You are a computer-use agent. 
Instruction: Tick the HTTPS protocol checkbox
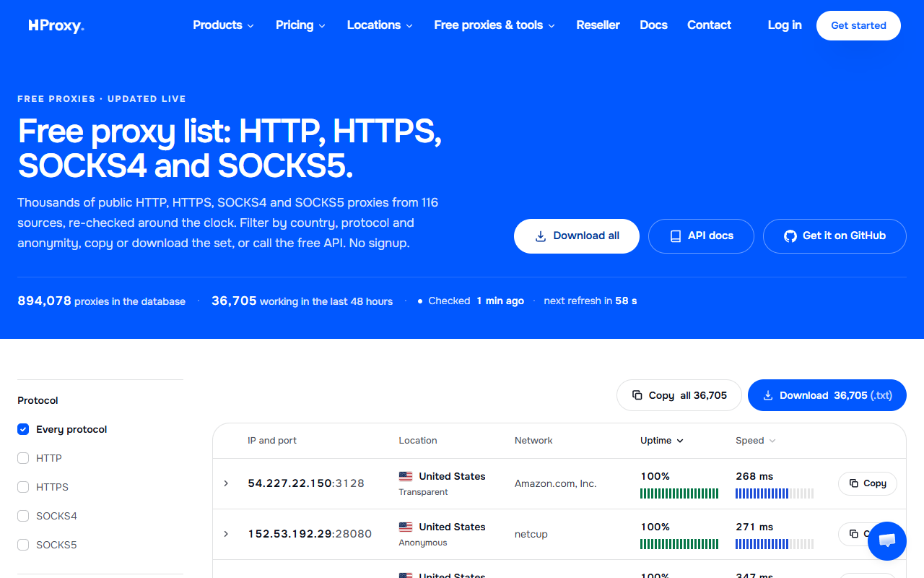point(23,487)
